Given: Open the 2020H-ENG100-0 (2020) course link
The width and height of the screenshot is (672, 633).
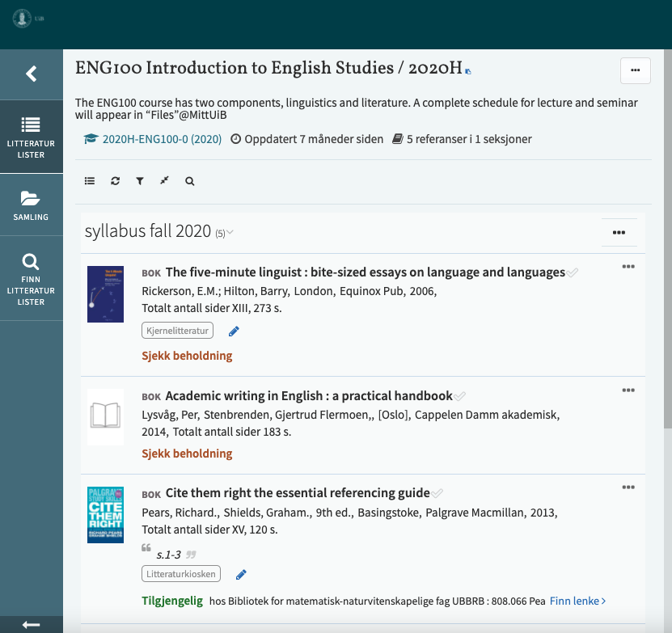Looking at the screenshot, I should pos(161,139).
